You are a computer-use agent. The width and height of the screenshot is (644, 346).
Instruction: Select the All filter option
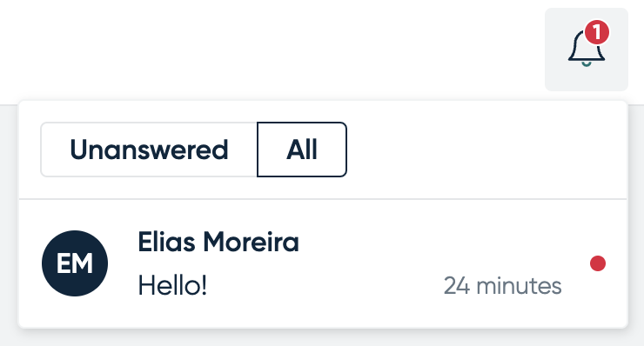pyautogui.click(x=302, y=150)
